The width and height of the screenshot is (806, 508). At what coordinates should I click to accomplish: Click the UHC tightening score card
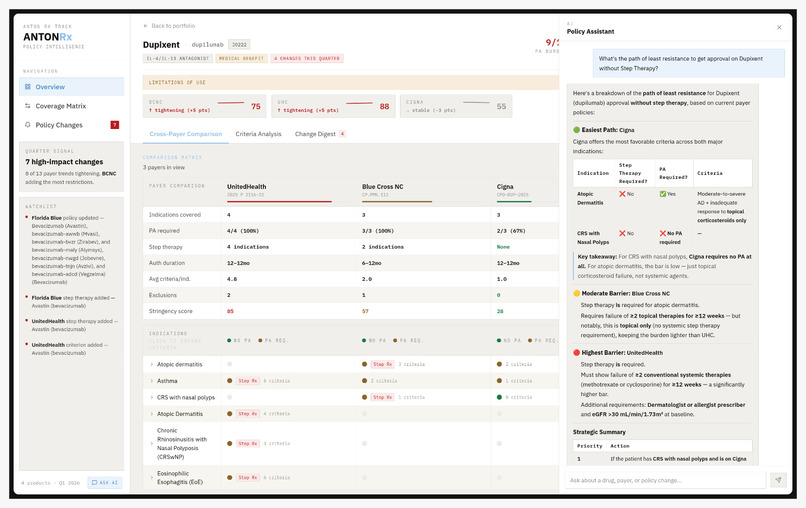[334, 106]
